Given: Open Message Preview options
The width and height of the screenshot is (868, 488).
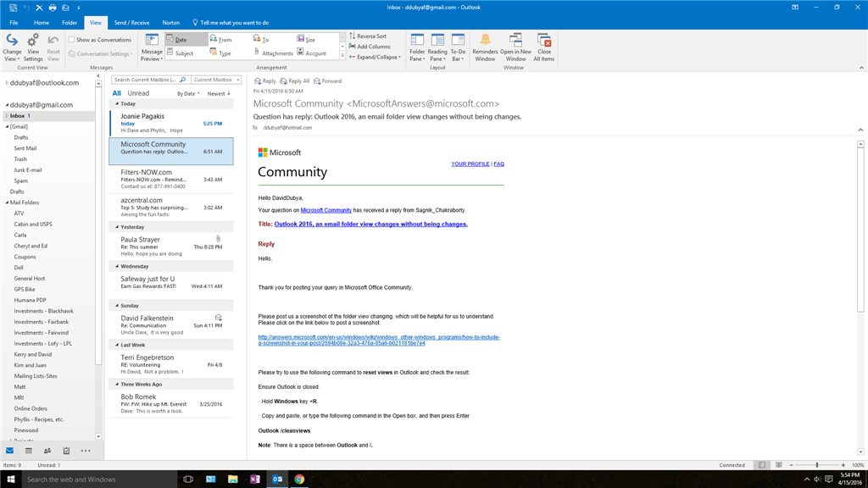Looking at the screenshot, I should click(152, 47).
